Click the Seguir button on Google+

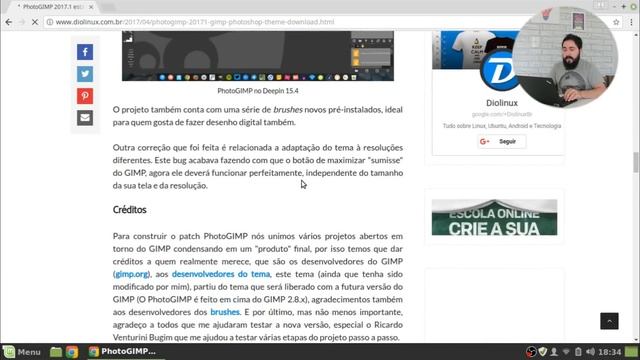point(502,142)
